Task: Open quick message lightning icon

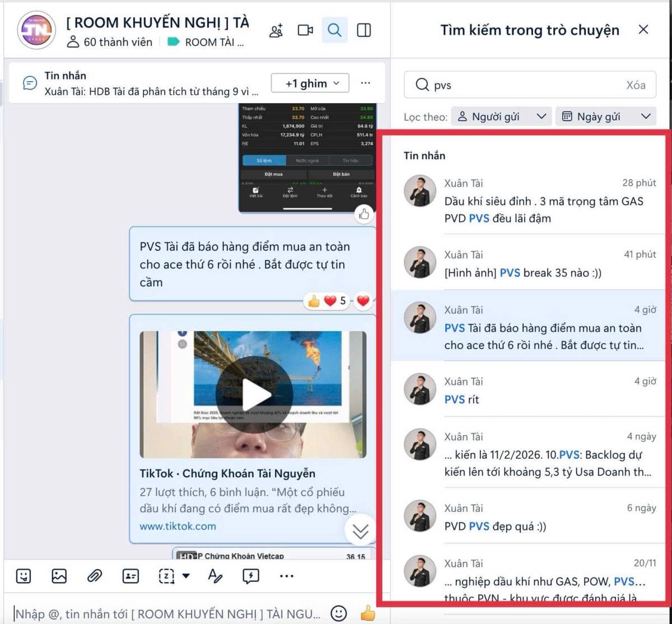Action: (x=251, y=576)
